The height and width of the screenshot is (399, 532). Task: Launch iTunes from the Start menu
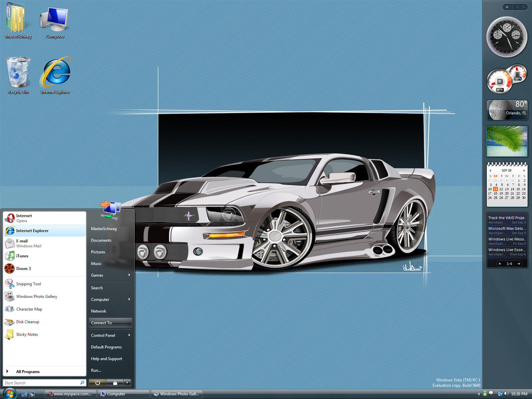pos(45,256)
